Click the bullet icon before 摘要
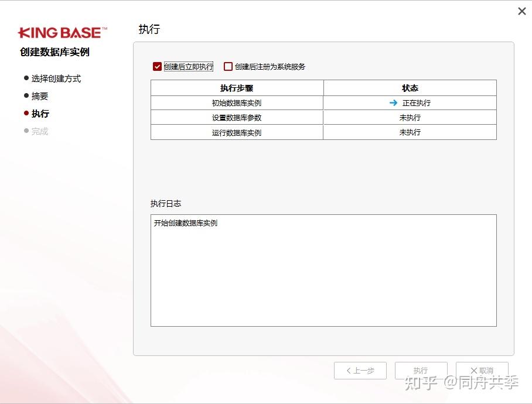The height and width of the screenshot is (404, 532). 26,96
